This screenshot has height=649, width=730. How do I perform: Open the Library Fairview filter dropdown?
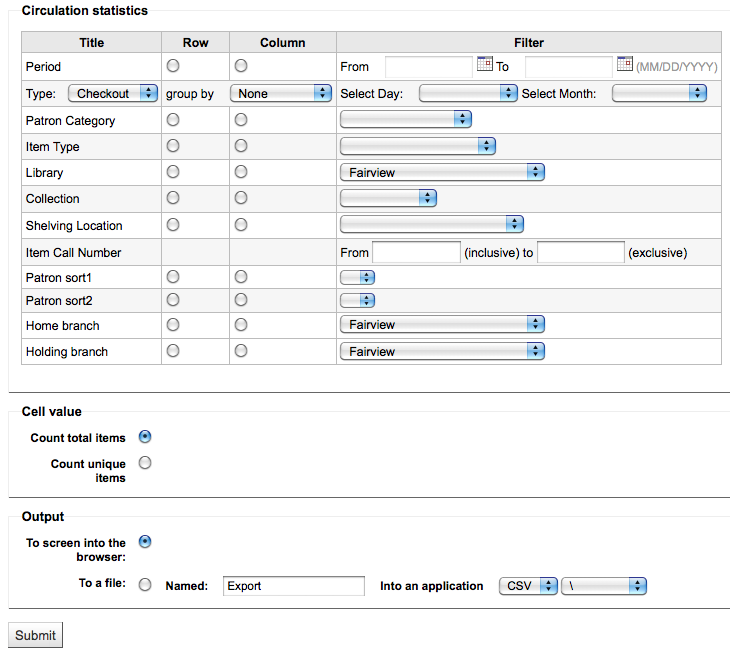coord(442,172)
